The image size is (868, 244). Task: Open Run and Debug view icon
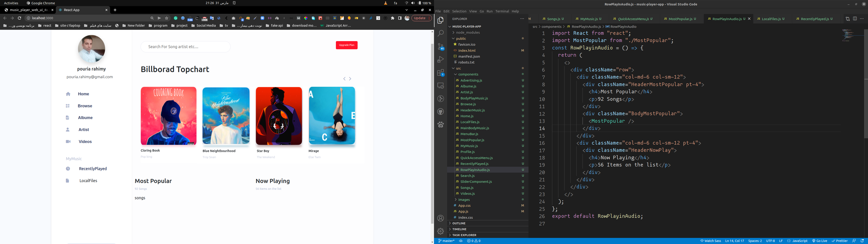(440, 60)
